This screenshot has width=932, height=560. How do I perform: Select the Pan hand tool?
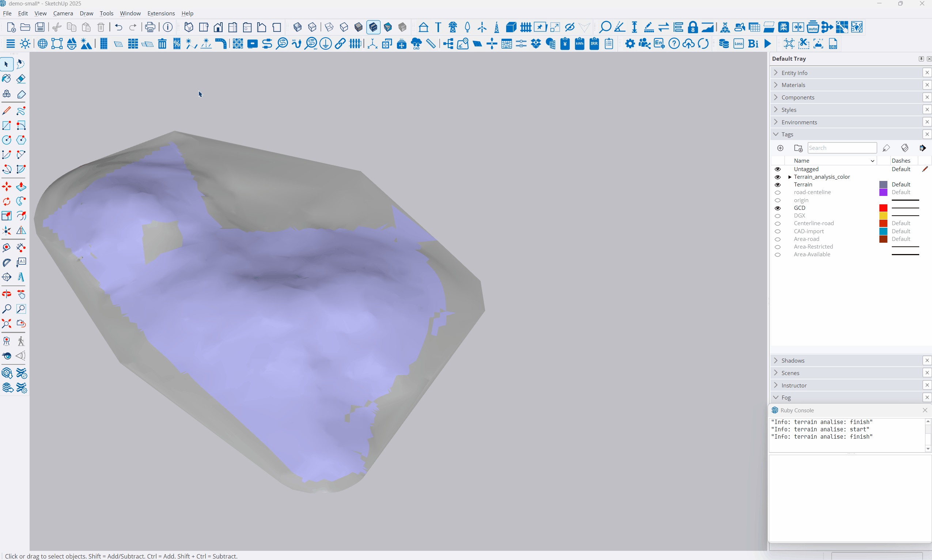coord(21,294)
